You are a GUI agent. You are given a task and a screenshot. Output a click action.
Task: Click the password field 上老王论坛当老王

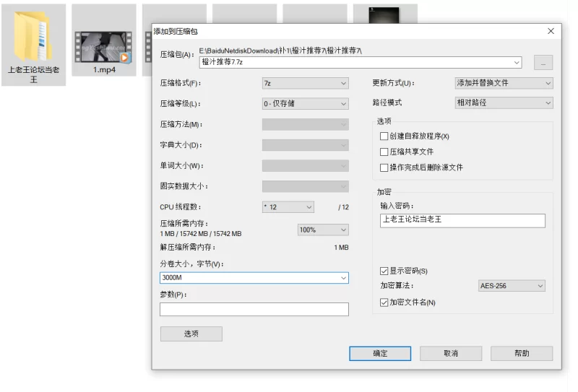pyautogui.click(x=462, y=221)
